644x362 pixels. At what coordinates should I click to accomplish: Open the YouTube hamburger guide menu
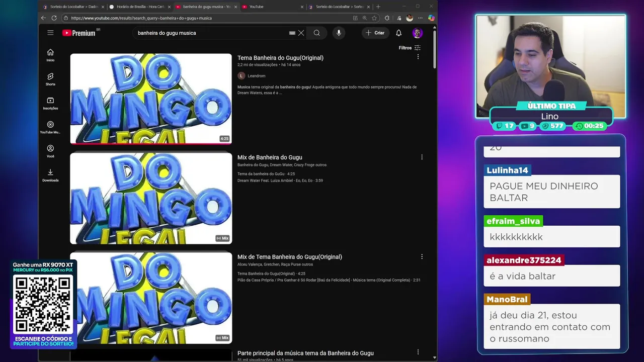point(50,33)
